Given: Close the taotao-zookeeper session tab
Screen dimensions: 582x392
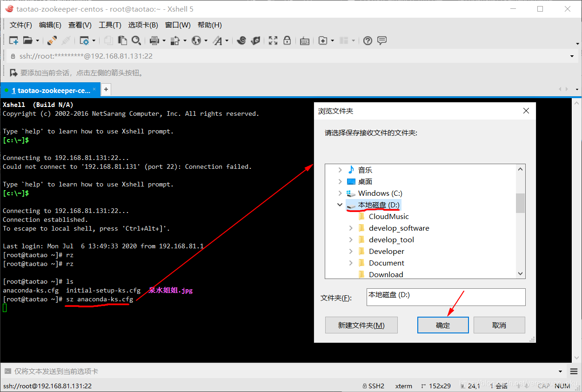Looking at the screenshot, I should [94, 89].
